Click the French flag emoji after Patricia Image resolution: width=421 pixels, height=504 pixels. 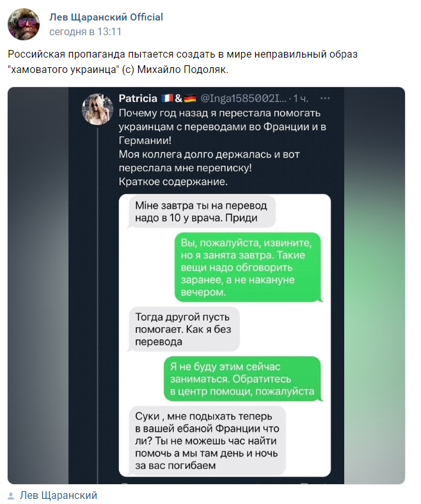coord(168,99)
